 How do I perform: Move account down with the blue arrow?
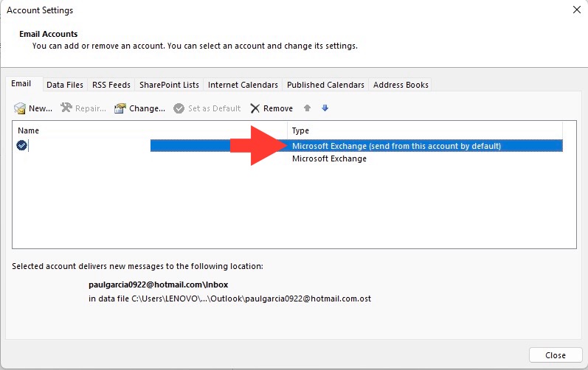click(x=325, y=108)
